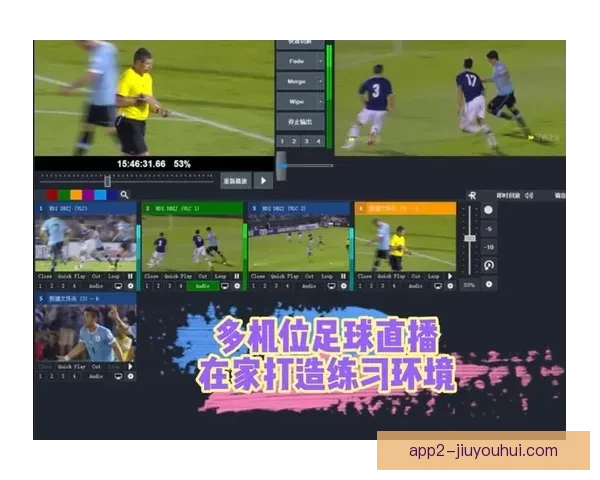Expand the Fade transition dropdown arrow
Screen dimensions: 600x480
(320, 60)
